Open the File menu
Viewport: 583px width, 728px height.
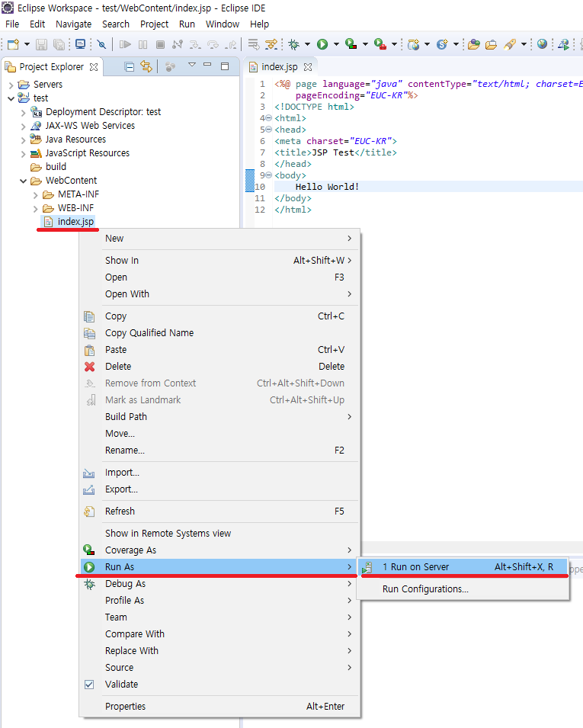point(12,24)
